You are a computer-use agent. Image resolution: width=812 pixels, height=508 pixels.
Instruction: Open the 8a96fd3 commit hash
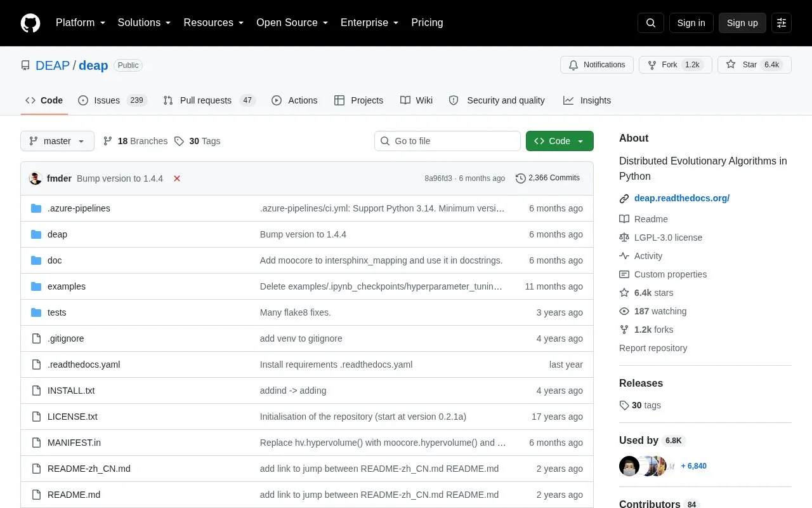point(438,178)
